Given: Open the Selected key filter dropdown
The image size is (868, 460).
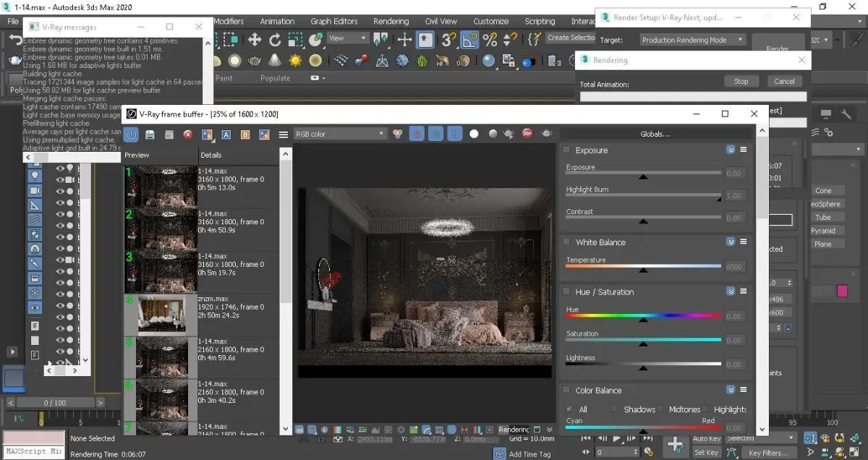Looking at the screenshot, I should pos(759,438).
